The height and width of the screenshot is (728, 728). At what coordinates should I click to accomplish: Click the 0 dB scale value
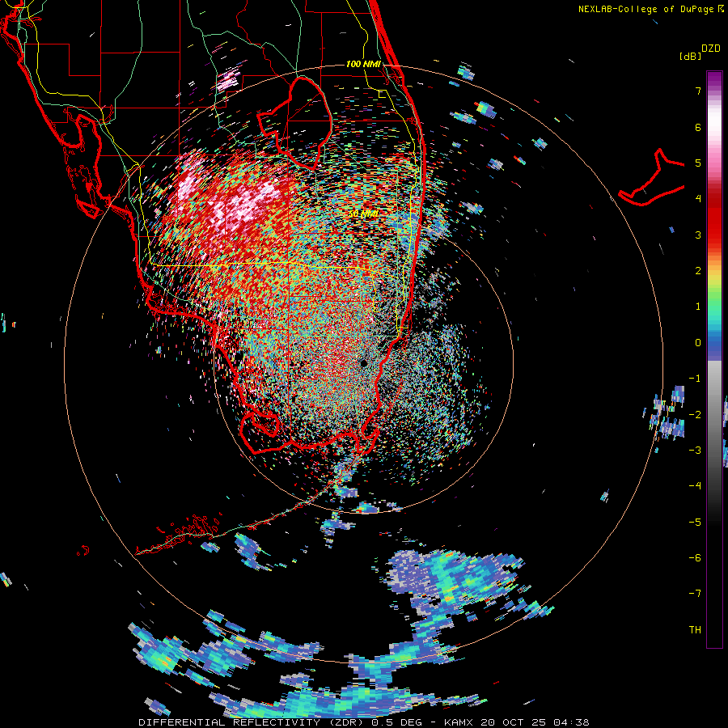point(698,343)
